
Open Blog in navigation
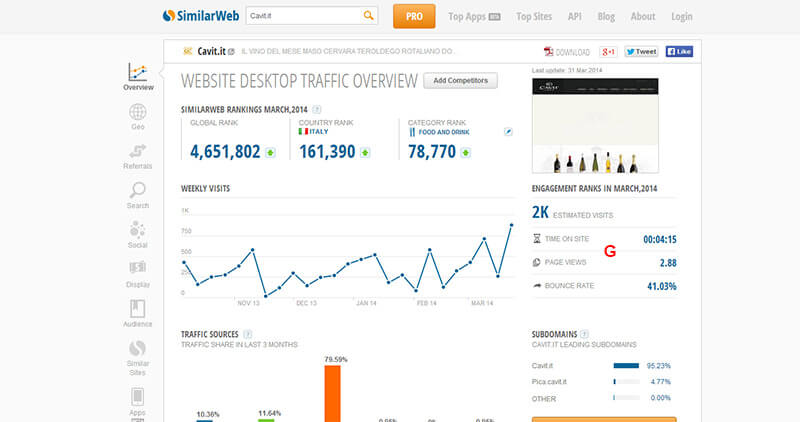pos(606,16)
